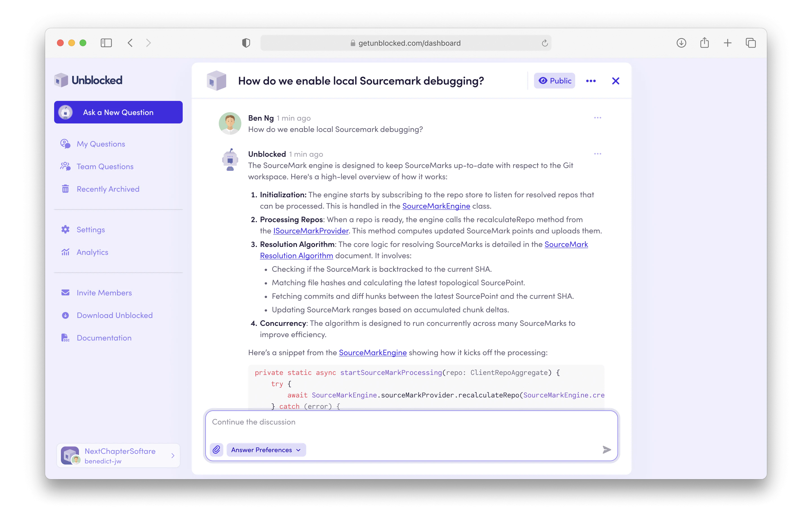Open thread options three-dot menu in header

(x=591, y=81)
